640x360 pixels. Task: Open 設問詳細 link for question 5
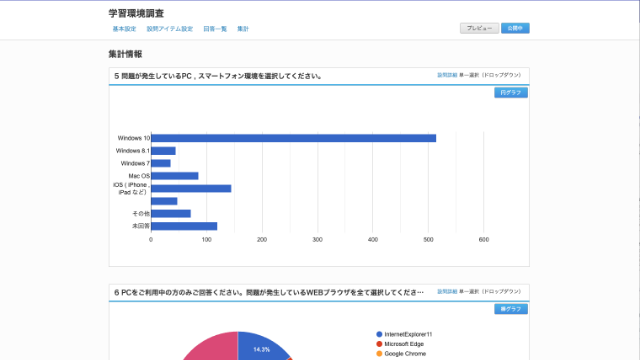pyautogui.click(x=447, y=75)
